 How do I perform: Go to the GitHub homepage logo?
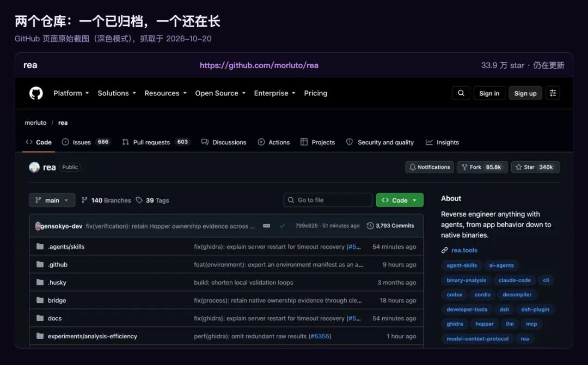point(36,93)
